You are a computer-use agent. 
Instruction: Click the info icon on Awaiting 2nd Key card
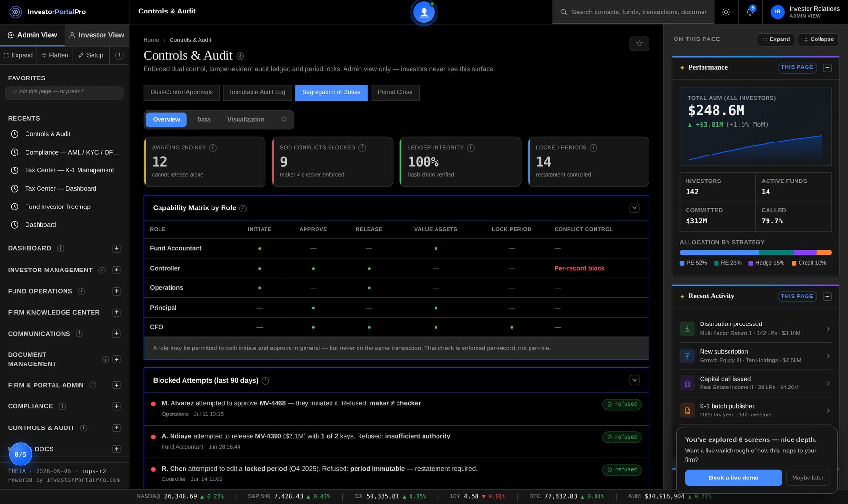pos(212,148)
